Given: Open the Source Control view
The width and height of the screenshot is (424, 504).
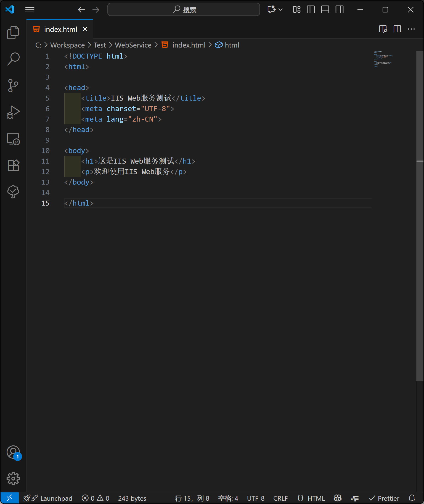Looking at the screenshot, I should (13, 86).
